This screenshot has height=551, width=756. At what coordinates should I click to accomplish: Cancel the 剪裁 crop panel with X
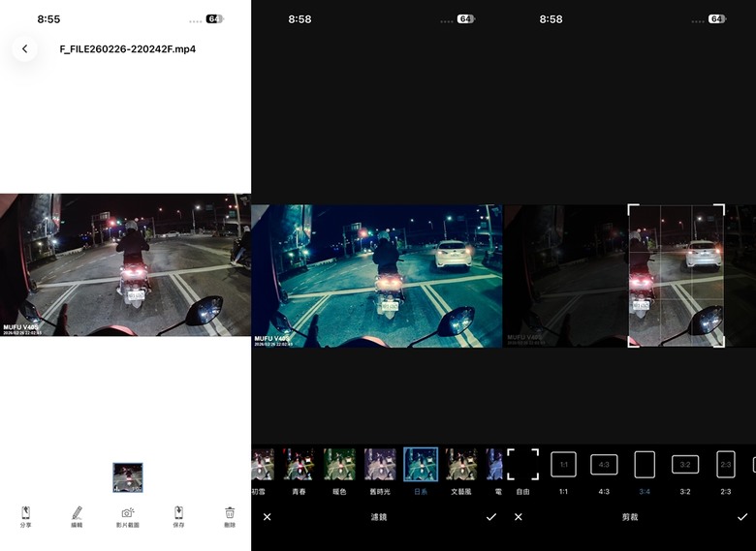(x=519, y=517)
